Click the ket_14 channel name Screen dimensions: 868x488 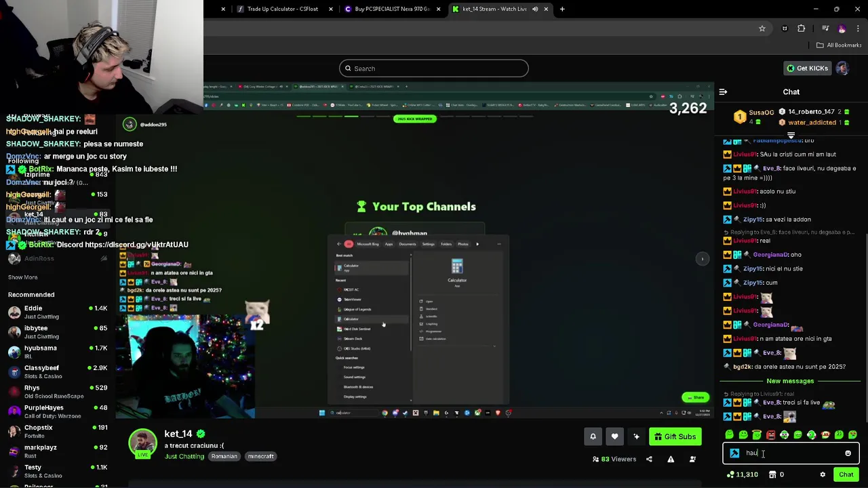pyautogui.click(x=178, y=434)
